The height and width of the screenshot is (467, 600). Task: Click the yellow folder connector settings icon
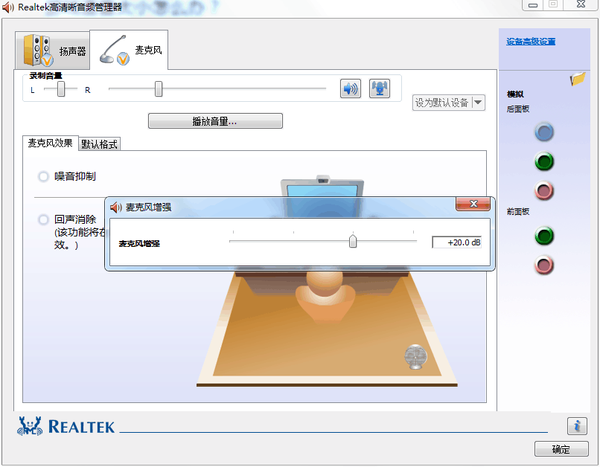coord(578,79)
